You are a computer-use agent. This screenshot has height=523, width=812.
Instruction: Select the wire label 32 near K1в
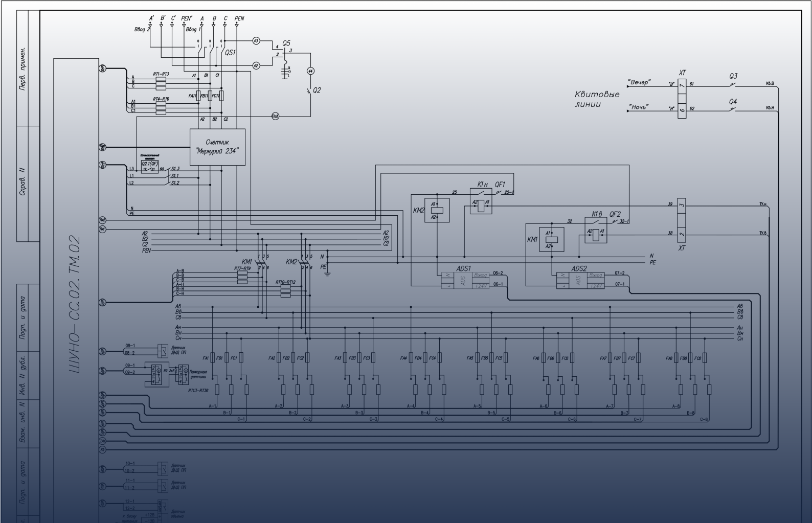(569, 221)
